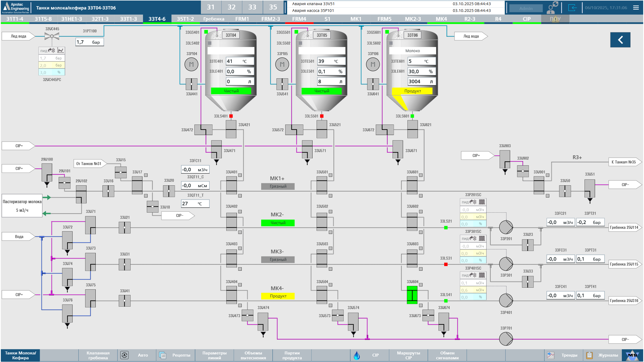
Task: Select pump 33P201 symbol
Action: tap(506, 227)
